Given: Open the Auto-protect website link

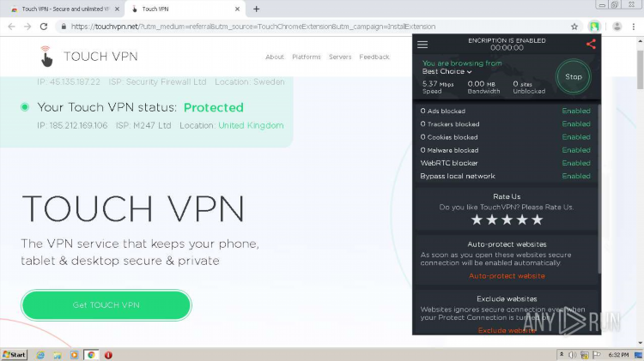Looking at the screenshot, I should point(507,276).
